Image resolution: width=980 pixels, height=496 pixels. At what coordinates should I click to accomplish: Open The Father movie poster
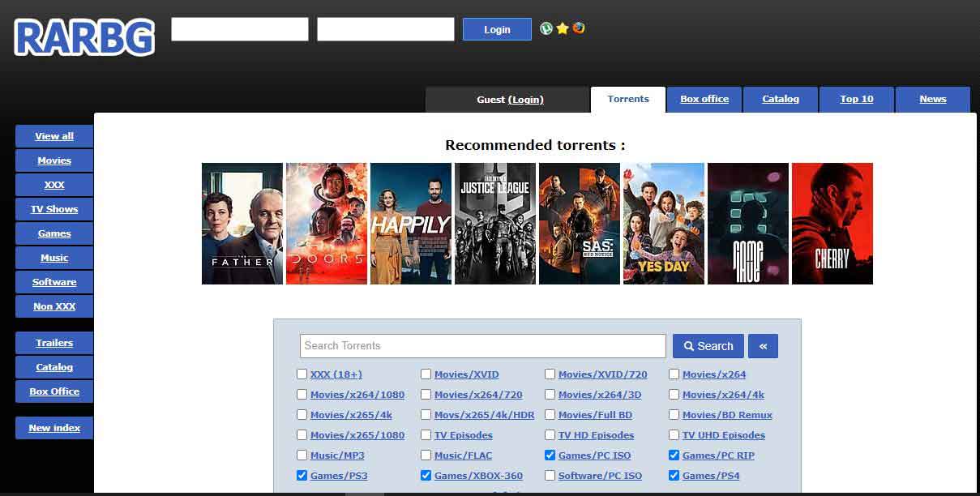click(x=242, y=224)
